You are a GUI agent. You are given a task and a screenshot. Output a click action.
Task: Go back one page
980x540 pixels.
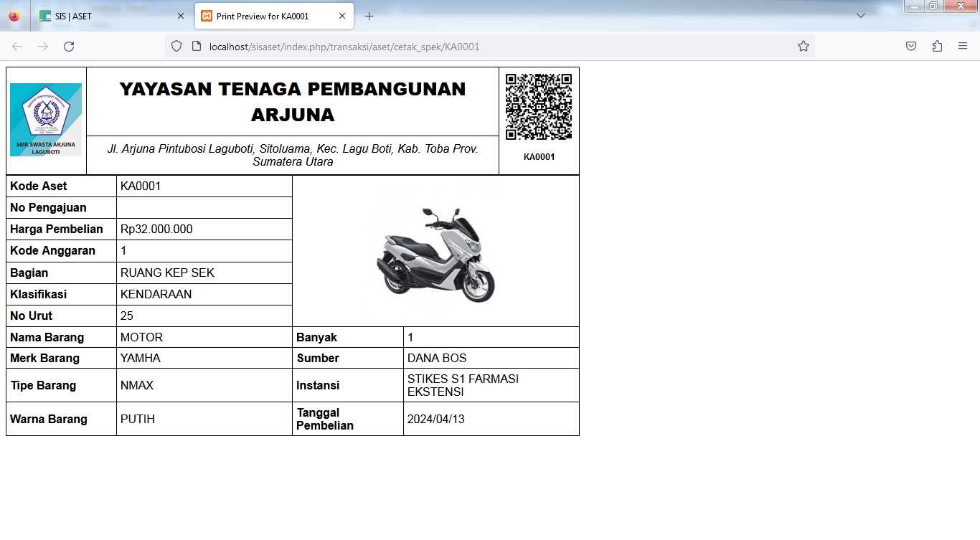click(x=17, y=47)
